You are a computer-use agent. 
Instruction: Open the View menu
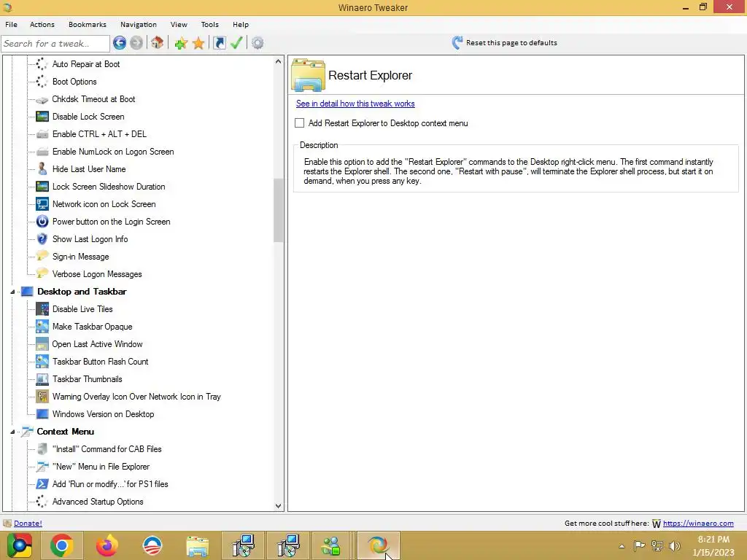coord(179,24)
